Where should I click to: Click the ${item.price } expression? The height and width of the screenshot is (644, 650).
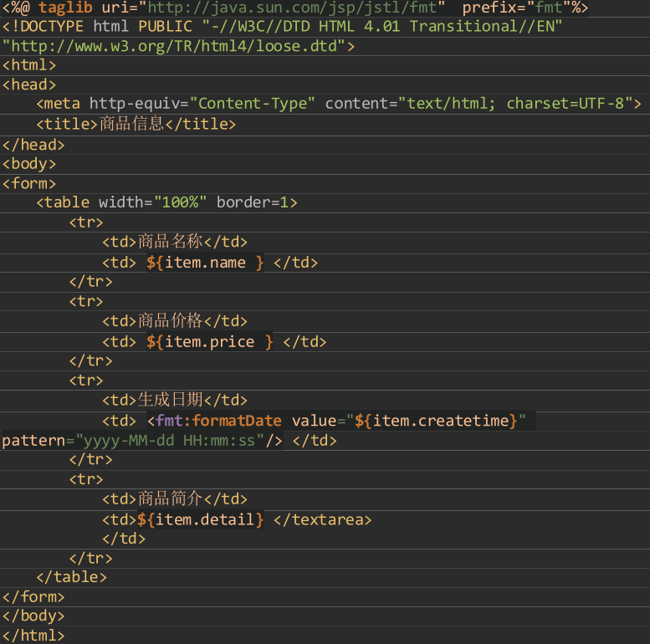click(209, 342)
